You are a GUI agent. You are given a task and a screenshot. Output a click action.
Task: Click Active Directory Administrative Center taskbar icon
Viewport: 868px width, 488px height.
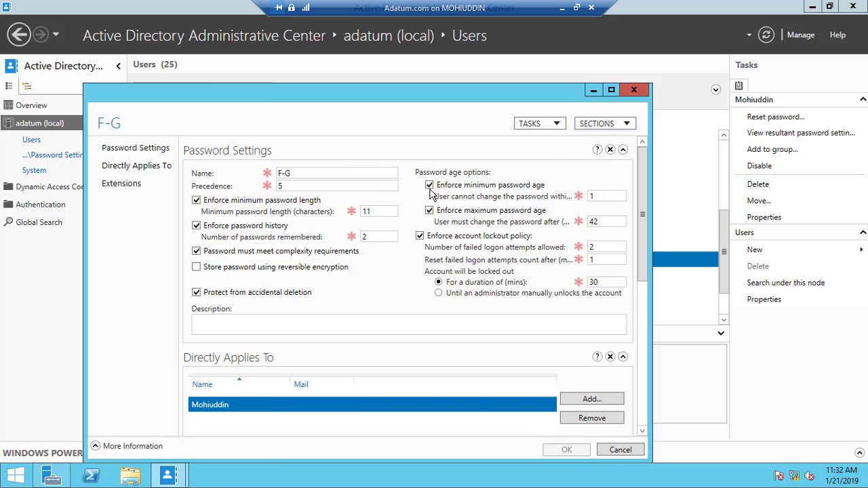tap(169, 476)
